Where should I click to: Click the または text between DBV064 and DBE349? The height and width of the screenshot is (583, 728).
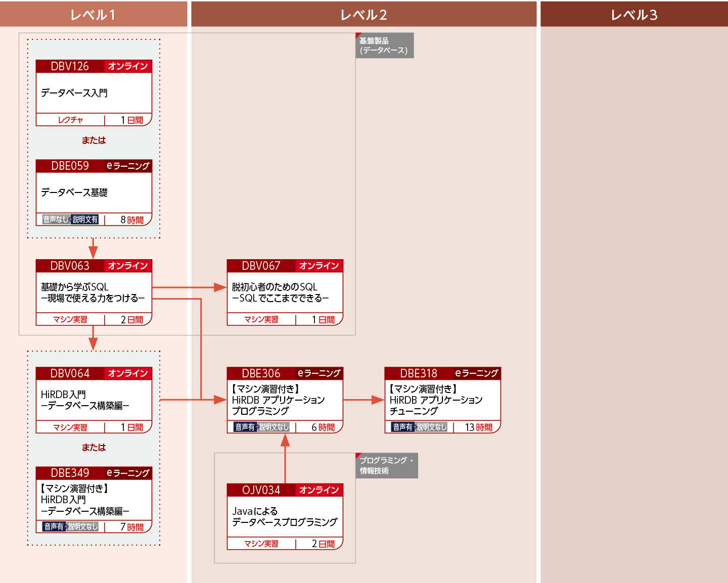94,448
